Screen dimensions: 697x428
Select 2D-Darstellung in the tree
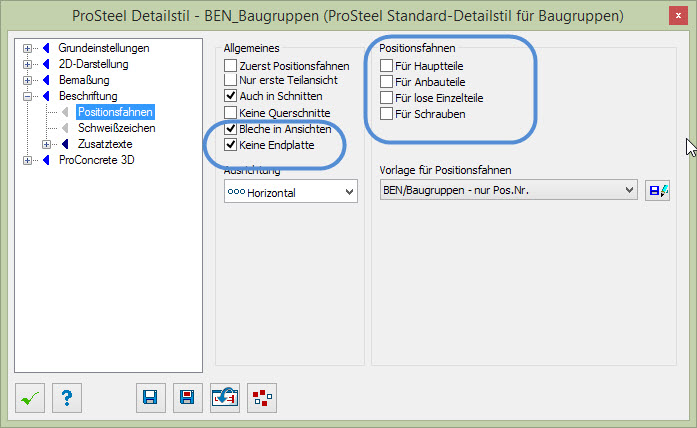[94, 64]
